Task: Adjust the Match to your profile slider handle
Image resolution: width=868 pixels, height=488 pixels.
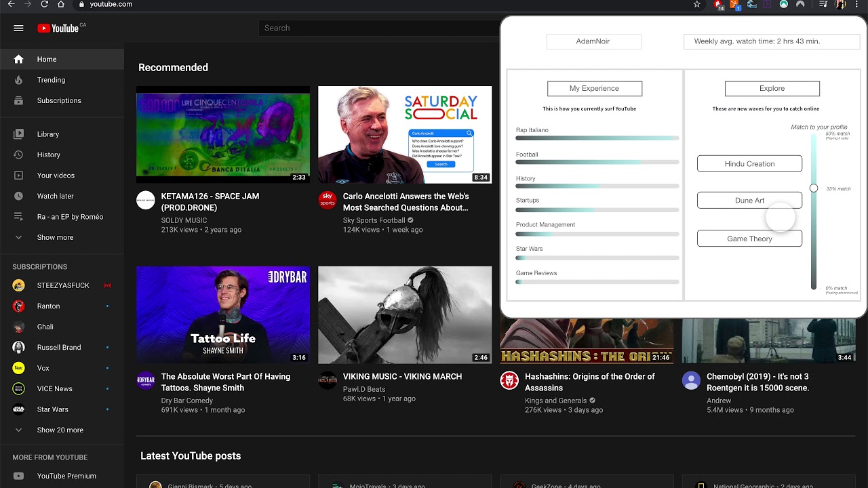Action: click(x=814, y=188)
